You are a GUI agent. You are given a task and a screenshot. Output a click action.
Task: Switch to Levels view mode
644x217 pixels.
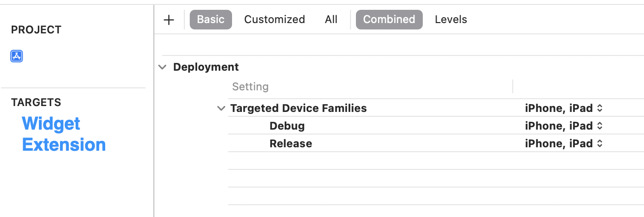click(x=451, y=20)
